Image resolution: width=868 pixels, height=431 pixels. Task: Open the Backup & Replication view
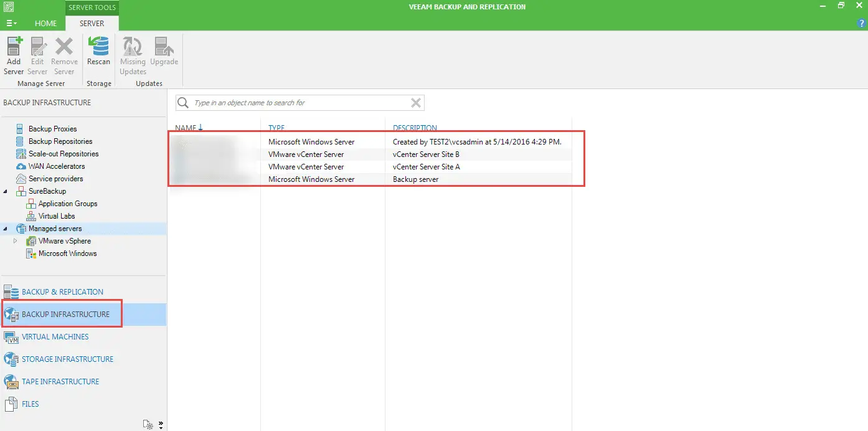tap(62, 291)
